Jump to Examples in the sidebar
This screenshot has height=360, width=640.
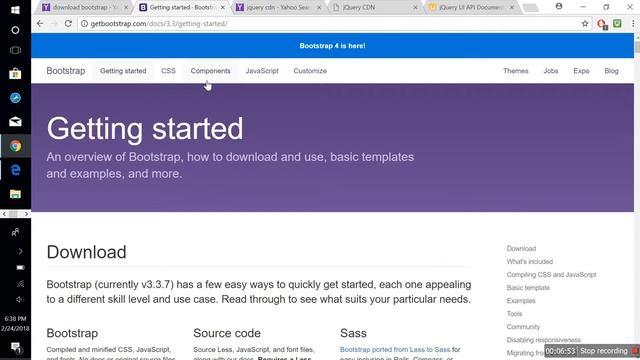tap(521, 301)
